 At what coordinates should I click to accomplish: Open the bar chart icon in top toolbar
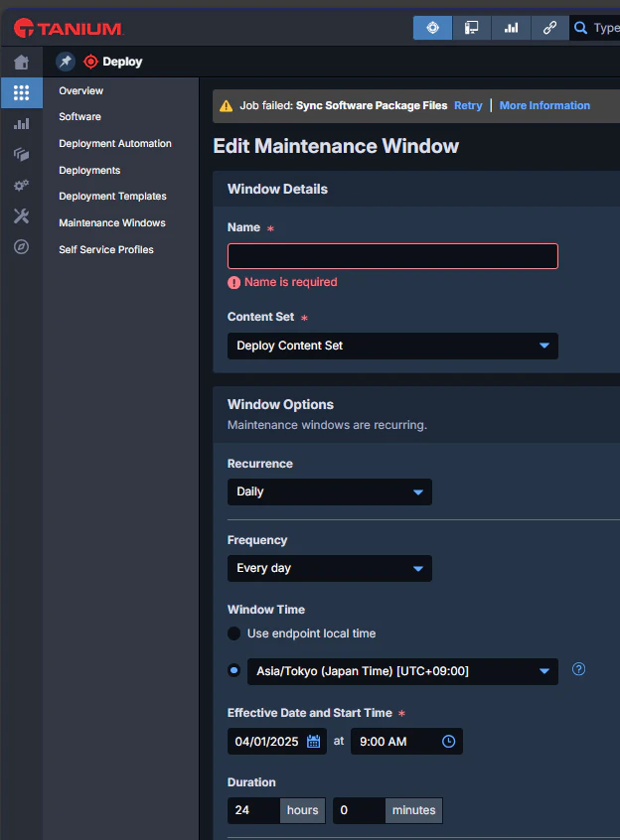pos(511,28)
